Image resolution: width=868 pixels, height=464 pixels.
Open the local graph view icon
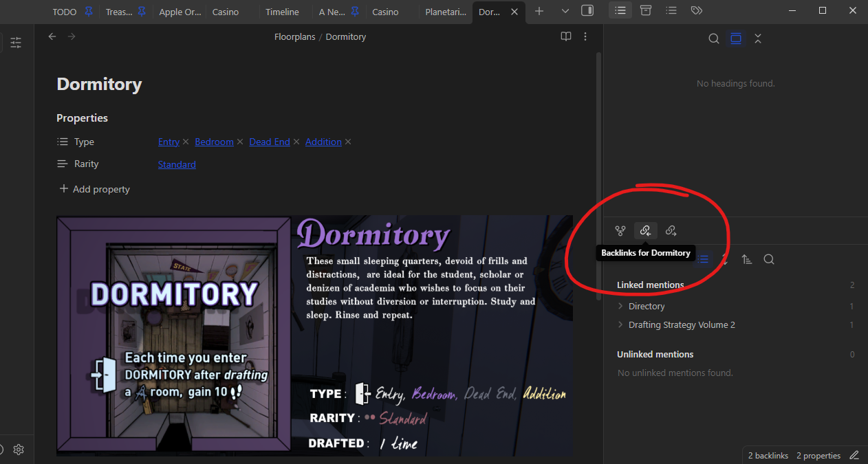point(620,231)
